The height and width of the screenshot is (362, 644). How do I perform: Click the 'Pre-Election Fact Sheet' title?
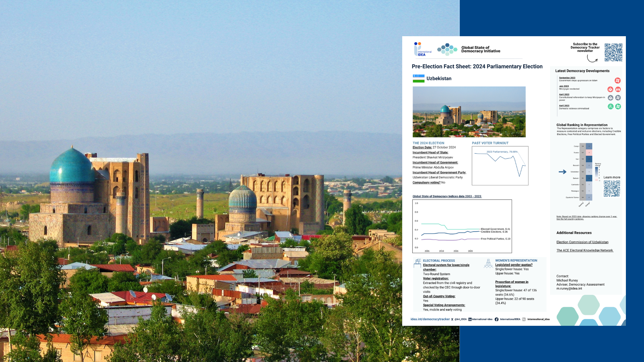tap(477, 66)
